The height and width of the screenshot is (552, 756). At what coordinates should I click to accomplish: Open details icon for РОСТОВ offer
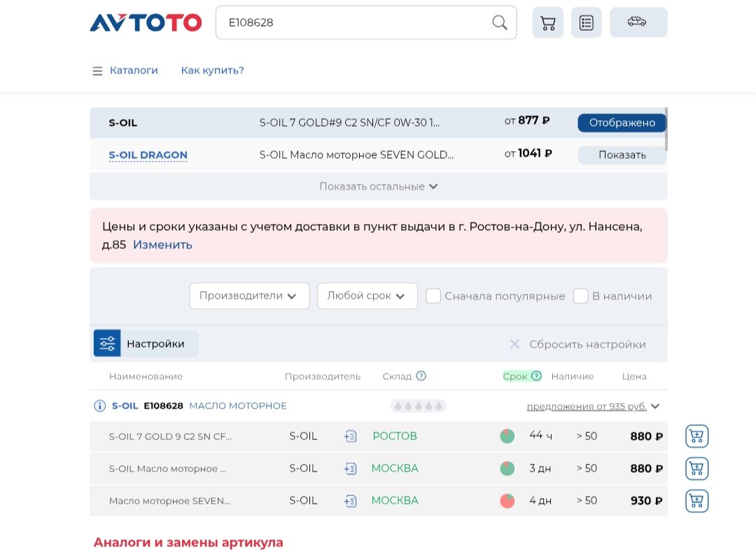click(x=351, y=437)
